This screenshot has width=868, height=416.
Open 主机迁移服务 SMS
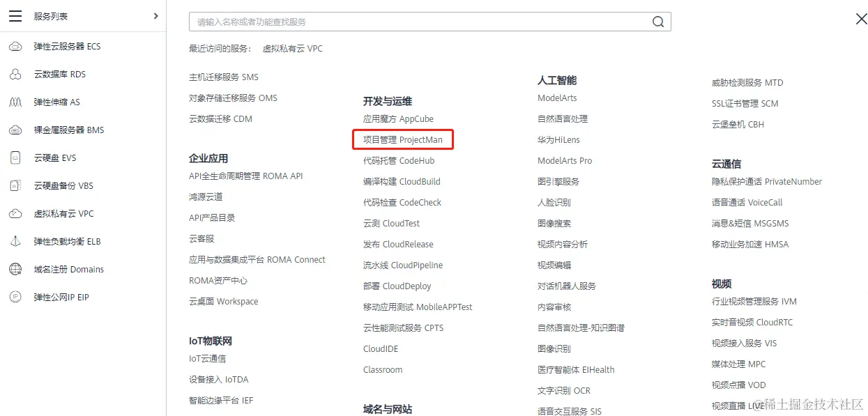click(x=224, y=77)
